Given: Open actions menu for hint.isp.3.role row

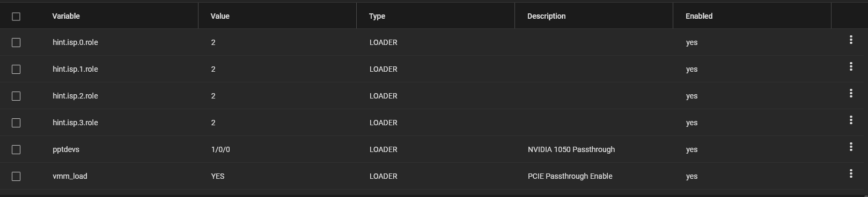Looking at the screenshot, I should click(851, 120).
